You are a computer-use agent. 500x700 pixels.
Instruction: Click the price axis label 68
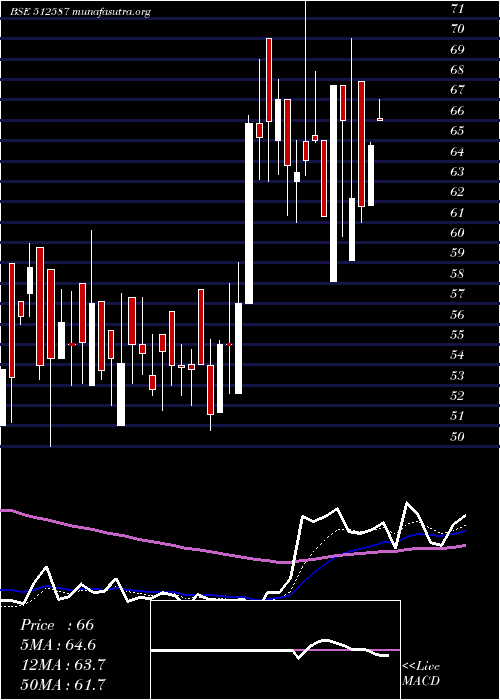(x=458, y=70)
